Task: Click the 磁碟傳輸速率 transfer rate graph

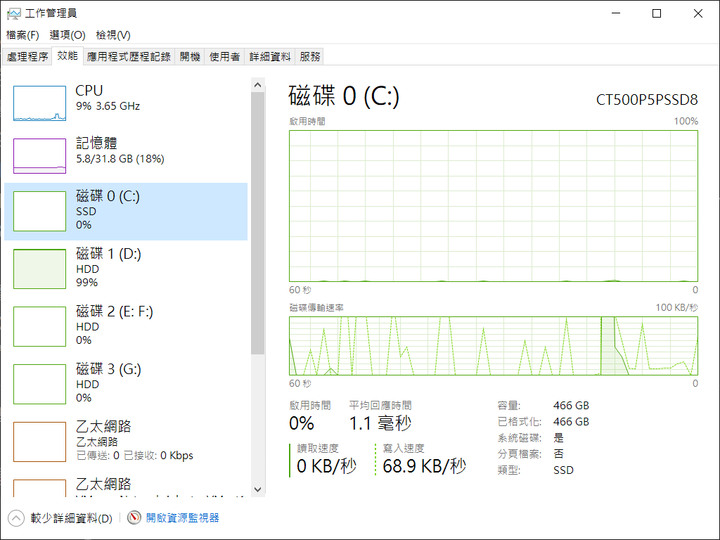Action: (494, 346)
